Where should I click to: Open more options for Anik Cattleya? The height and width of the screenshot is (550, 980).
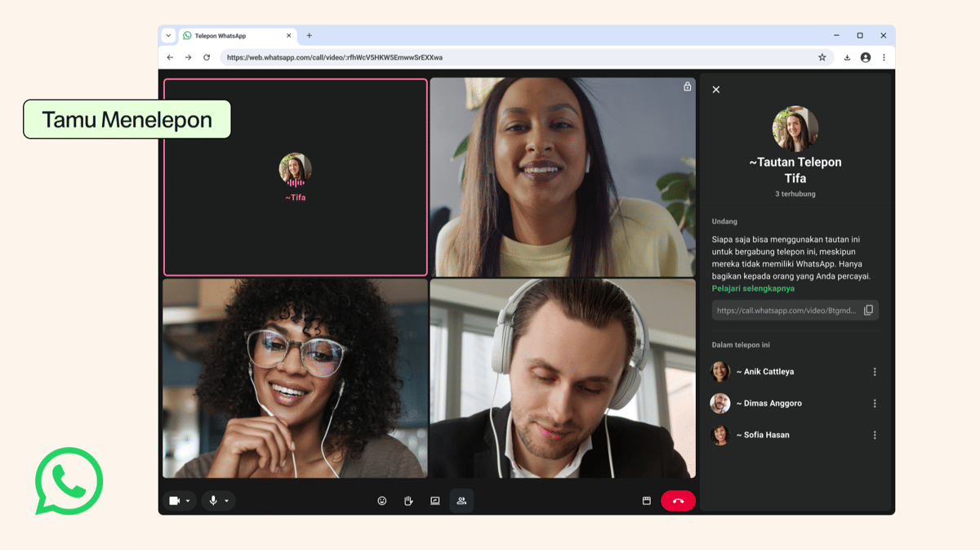(x=875, y=372)
